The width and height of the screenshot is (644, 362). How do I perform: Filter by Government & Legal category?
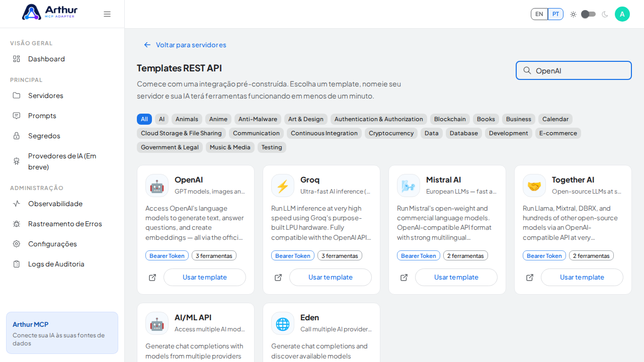(x=170, y=147)
